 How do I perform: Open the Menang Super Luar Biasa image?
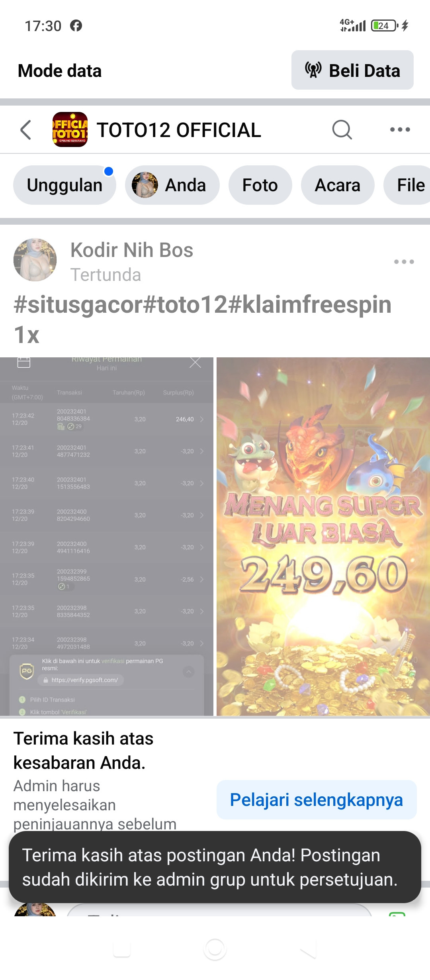coord(323,536)
